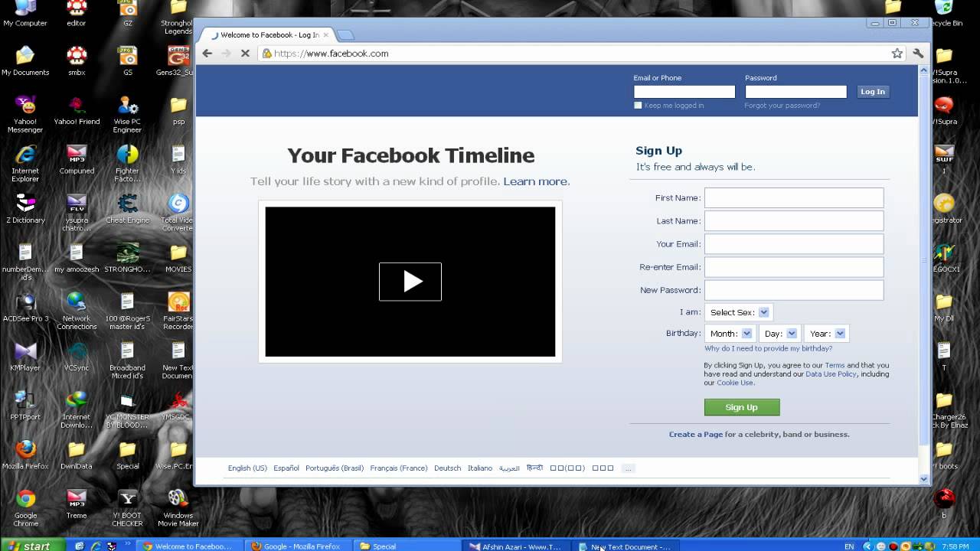Click the Chrome back arrow button

[207, 54]
